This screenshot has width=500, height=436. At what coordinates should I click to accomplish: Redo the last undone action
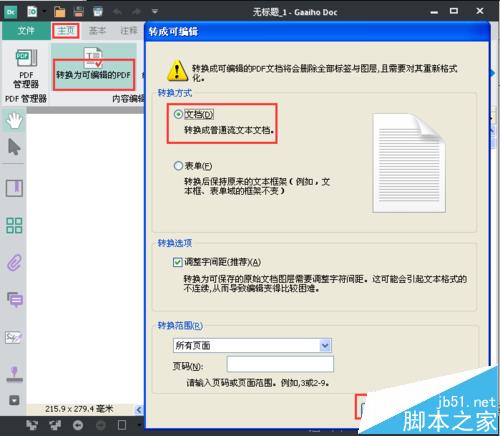pos(136,12)
